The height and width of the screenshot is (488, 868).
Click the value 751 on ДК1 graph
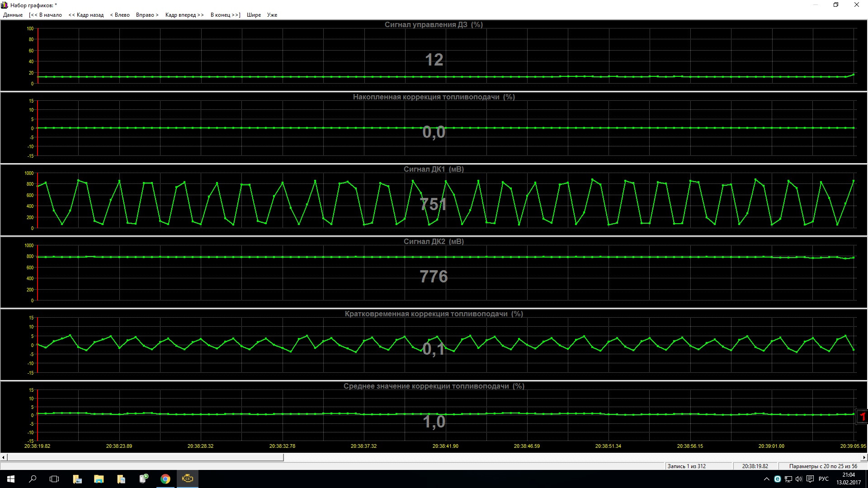pos(434,204)
